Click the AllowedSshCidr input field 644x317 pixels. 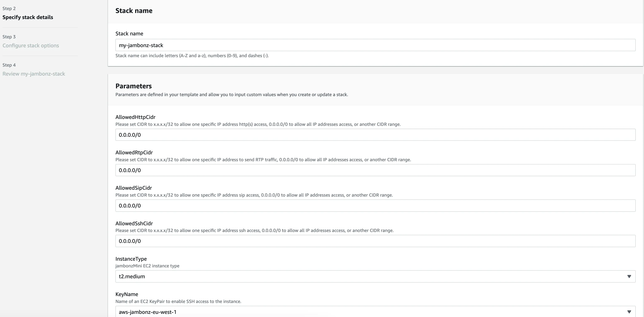click(x=375, y=241)
